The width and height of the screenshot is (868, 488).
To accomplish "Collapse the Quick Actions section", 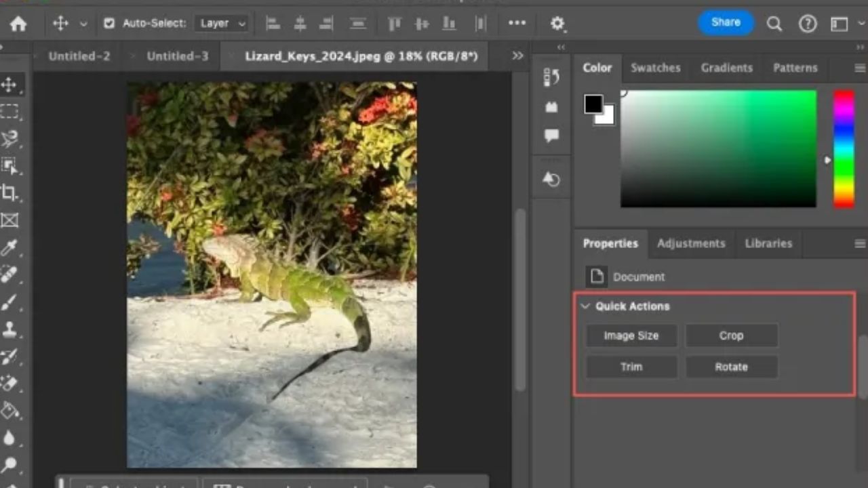I will (x=585, y=306).
